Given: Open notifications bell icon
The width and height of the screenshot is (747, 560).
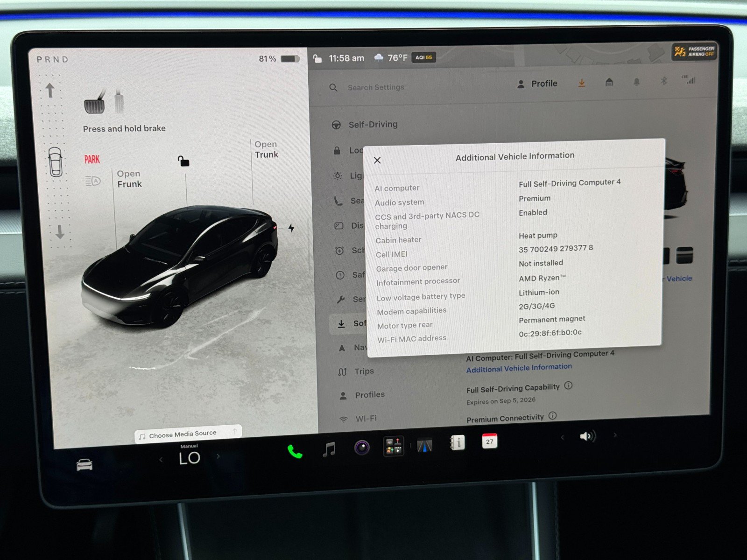Looking at the screenshot, I should click(x=636, y=82).
